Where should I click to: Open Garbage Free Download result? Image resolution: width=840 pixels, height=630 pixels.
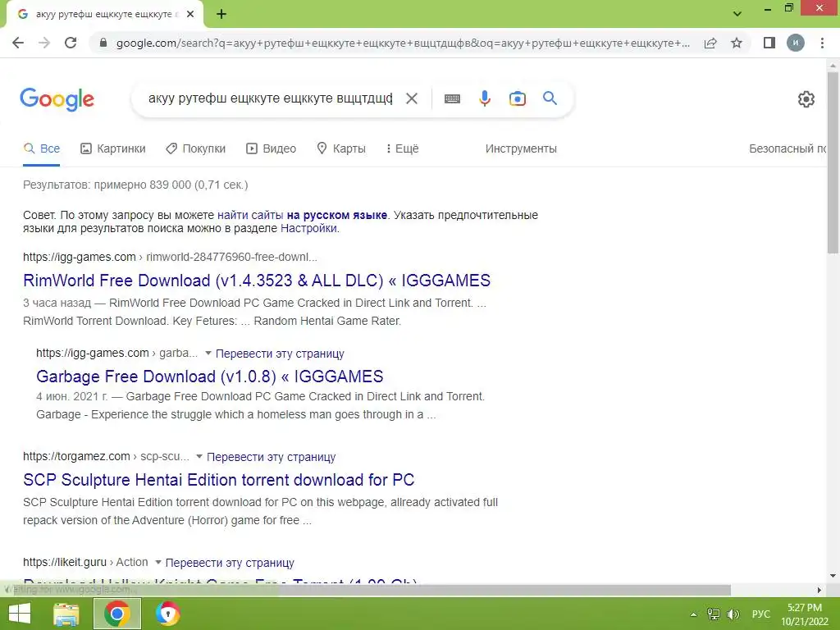point(209,376)
